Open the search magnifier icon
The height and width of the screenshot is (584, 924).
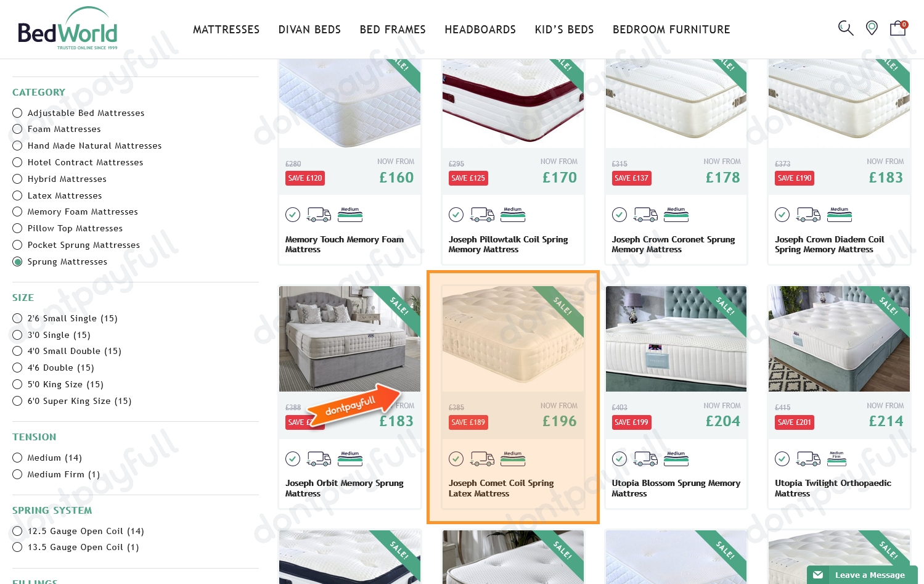(x=846, y=28)
